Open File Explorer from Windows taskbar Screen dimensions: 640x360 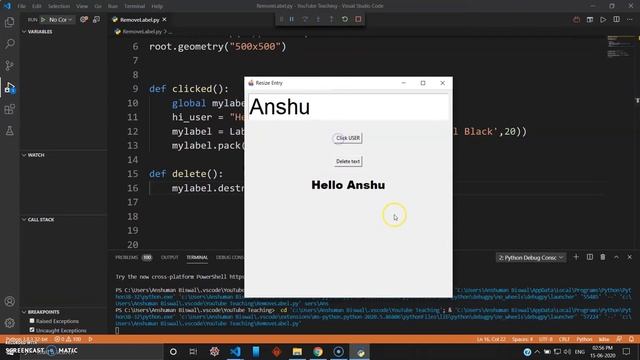pyautogui.click(x=297, y=351)
